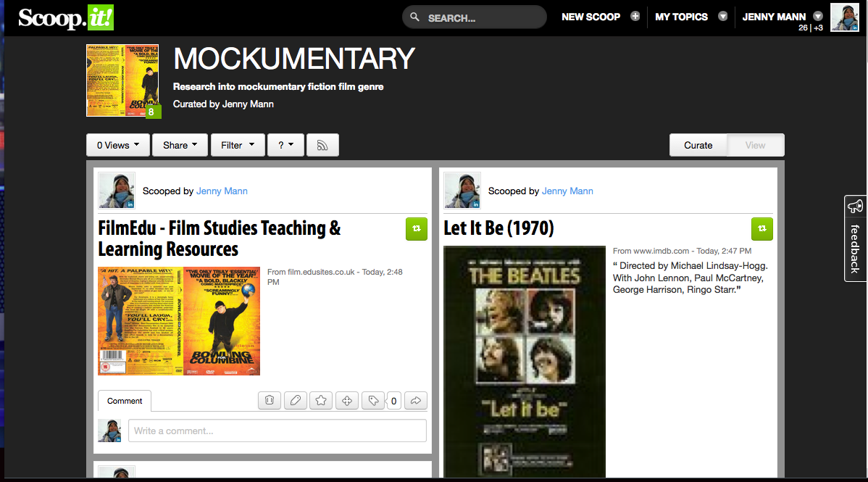Click the search magnifier icon
868x482 pixels.
[414, 17]
